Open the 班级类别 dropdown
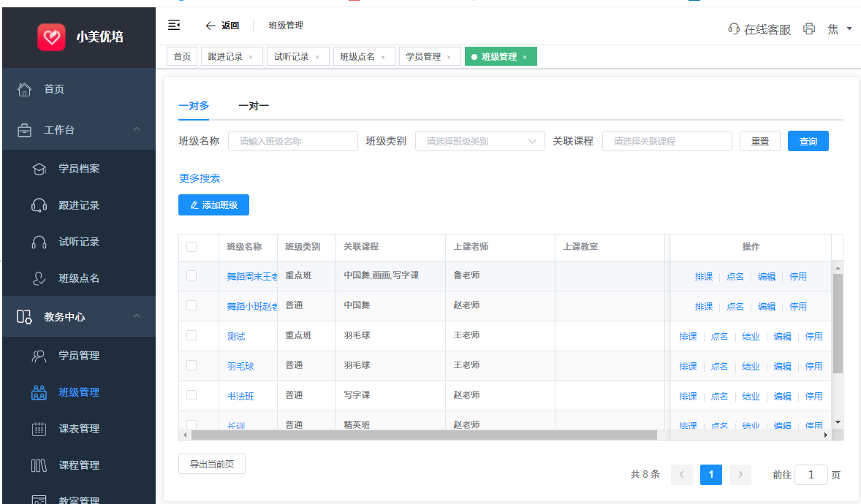 click(479, 142)
